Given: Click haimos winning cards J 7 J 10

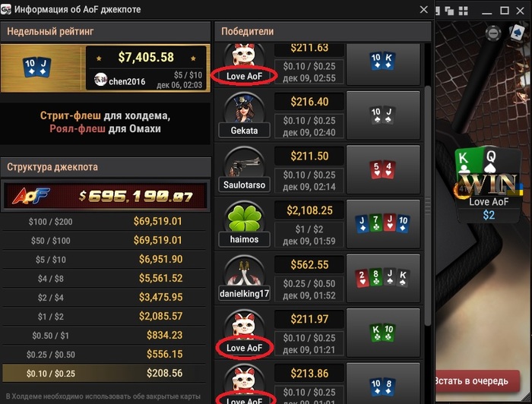Looking at the screenshot, I should (x=383, y=224).
